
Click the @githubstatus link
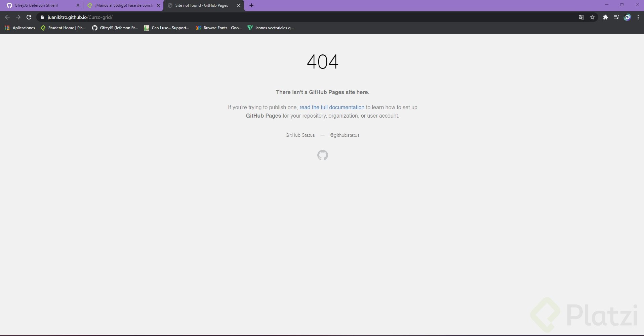pos(345,135)
